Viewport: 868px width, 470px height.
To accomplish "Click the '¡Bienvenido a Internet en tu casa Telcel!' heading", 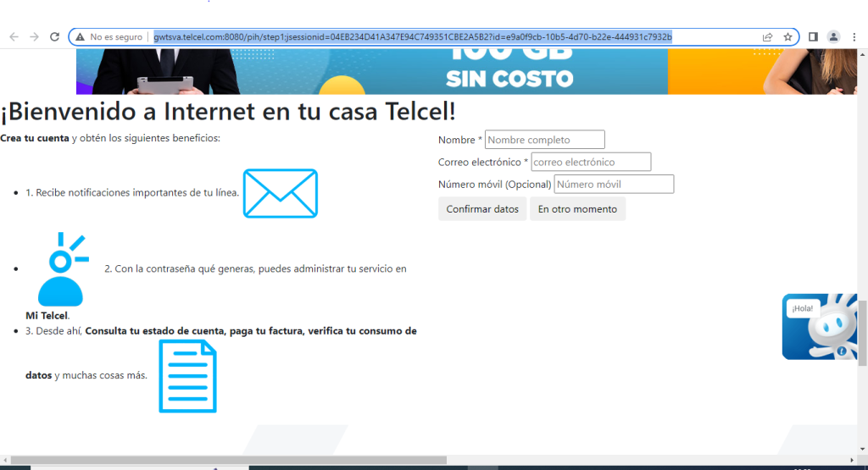I will point(228,111).
